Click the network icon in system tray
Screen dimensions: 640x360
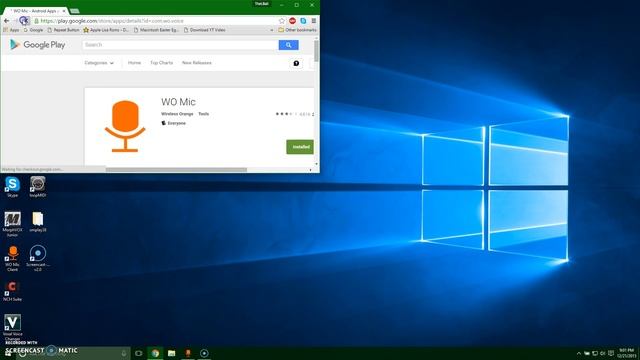point(595,353)
